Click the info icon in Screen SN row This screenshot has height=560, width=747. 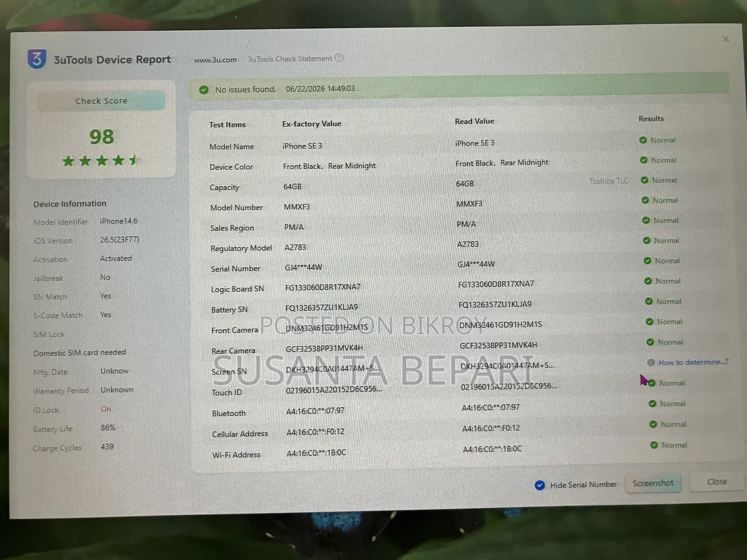click(x=651, y=363)
